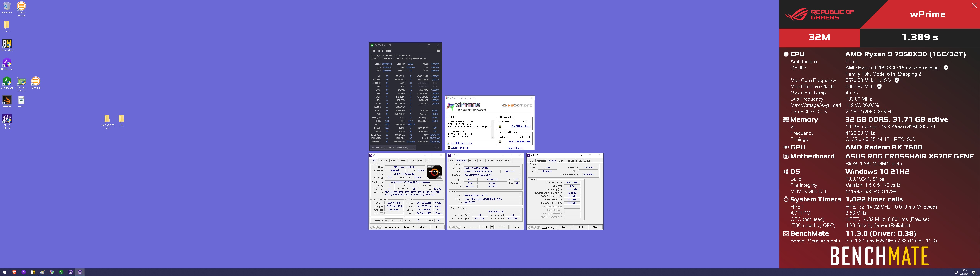The width and height of the screenshot is (980, 276).
Task: Click the floppy save icon under 32M test
Action: 500,126
